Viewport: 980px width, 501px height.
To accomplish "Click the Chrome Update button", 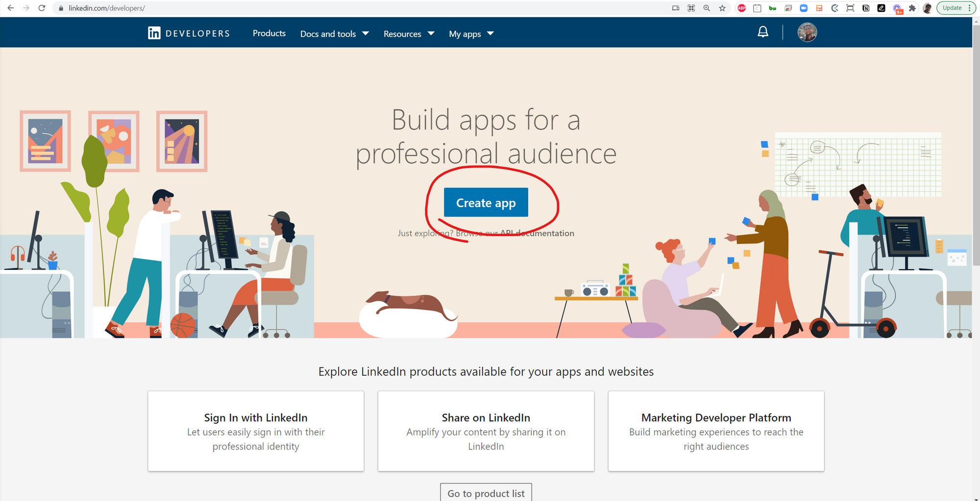I will pos(952,8).
